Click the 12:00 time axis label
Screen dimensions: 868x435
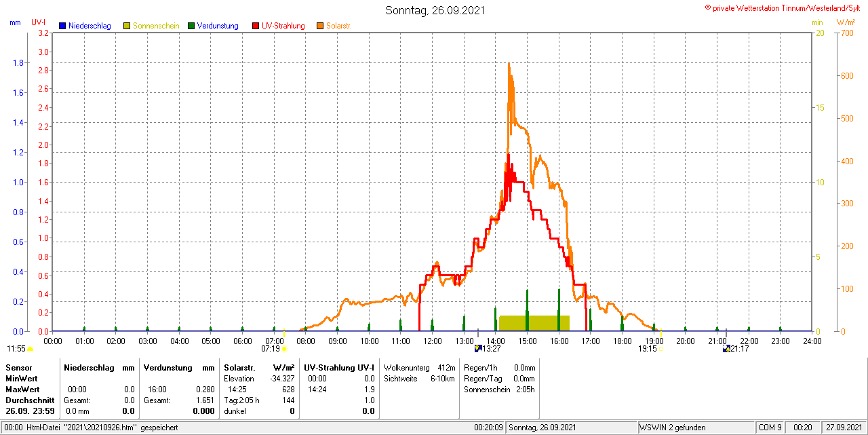click(x=432, y=341)
